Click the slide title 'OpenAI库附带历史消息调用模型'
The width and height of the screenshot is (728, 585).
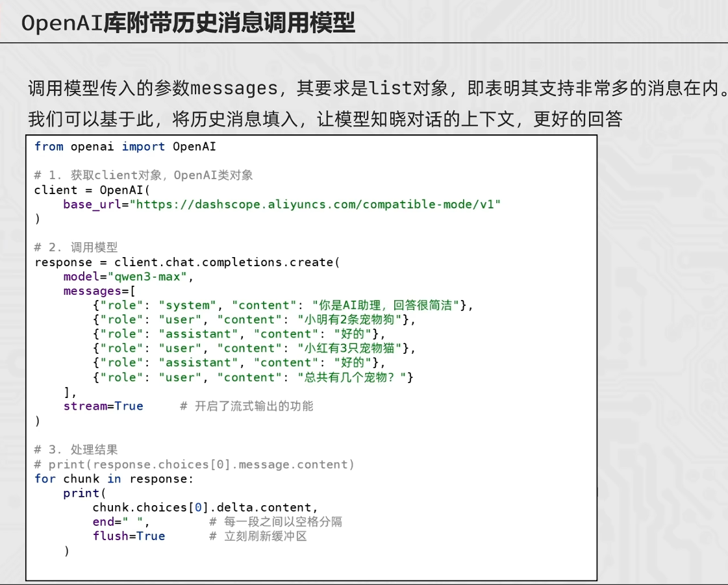[188, 23]
